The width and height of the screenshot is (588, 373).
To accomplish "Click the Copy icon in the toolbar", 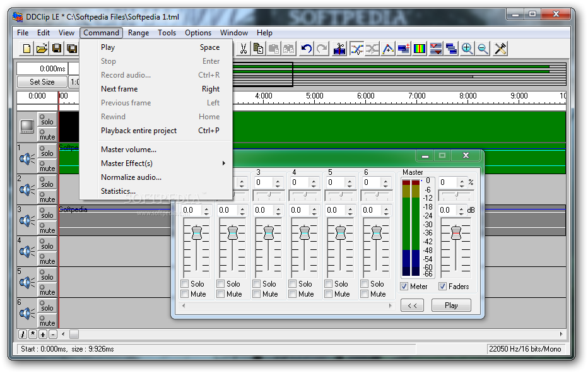I will pyautogui.click(x=259, y=49).
